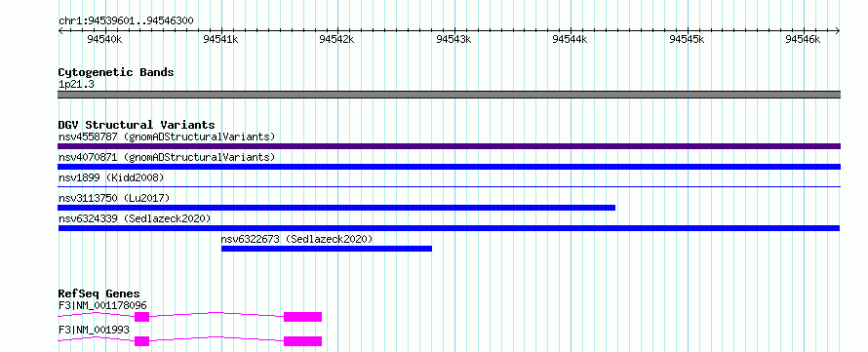Click the right arrowhead of the ruler
The image size is (868, 352).
838,31
